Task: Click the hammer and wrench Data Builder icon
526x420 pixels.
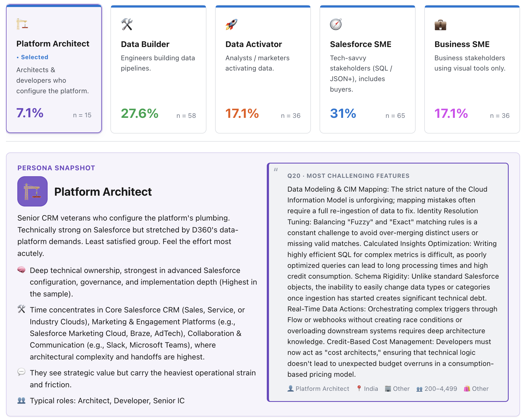Action: click(127, 24)
